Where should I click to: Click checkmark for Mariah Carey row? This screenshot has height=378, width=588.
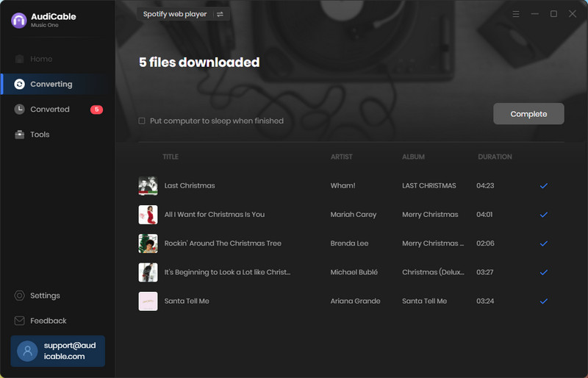pos(544,215)
